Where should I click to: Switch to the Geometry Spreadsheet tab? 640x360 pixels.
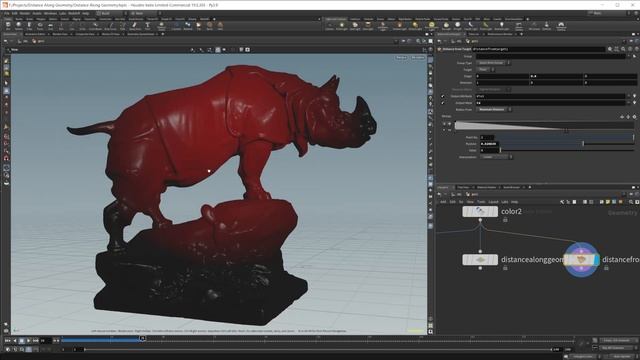[x=141, y=34]
